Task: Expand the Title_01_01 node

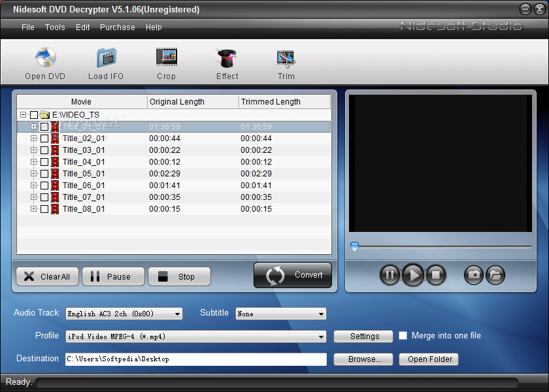Action: [x=33, y=126]
